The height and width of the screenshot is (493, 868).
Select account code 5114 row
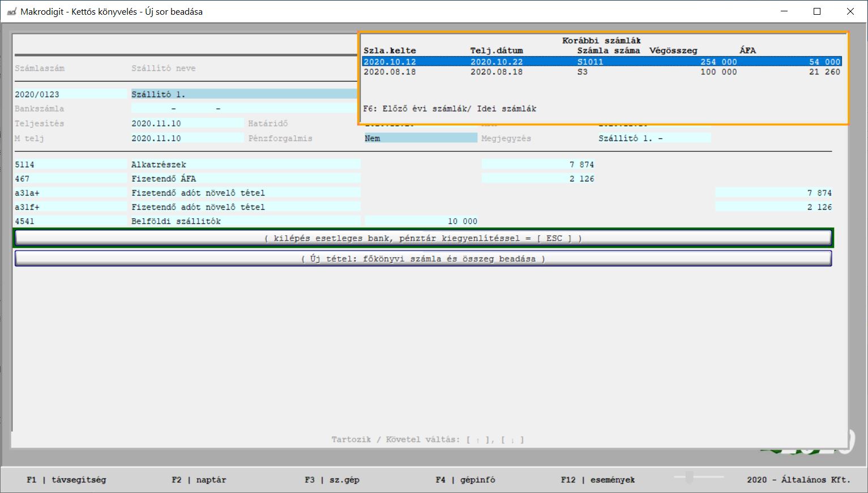[x=71, y=164]
